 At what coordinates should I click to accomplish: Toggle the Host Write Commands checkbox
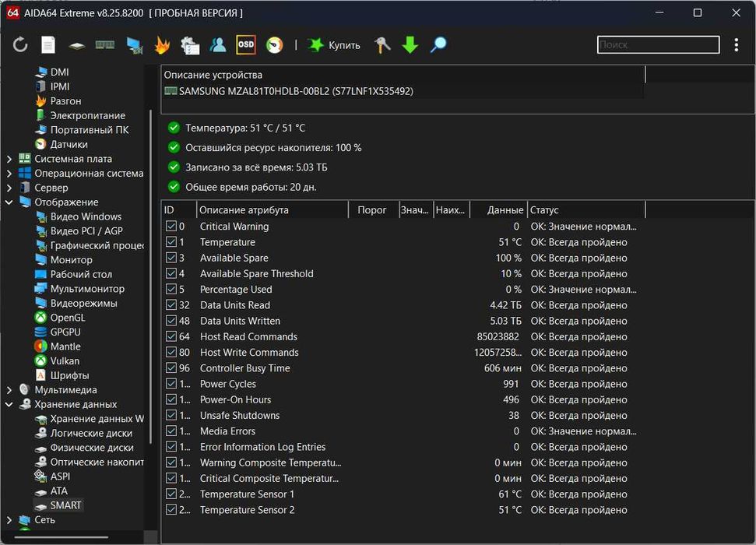point(171,352)
